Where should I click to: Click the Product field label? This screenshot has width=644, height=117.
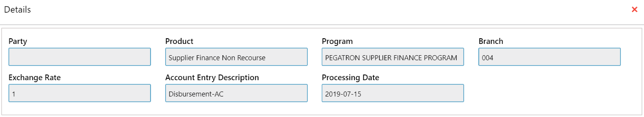tap(179, 41)
